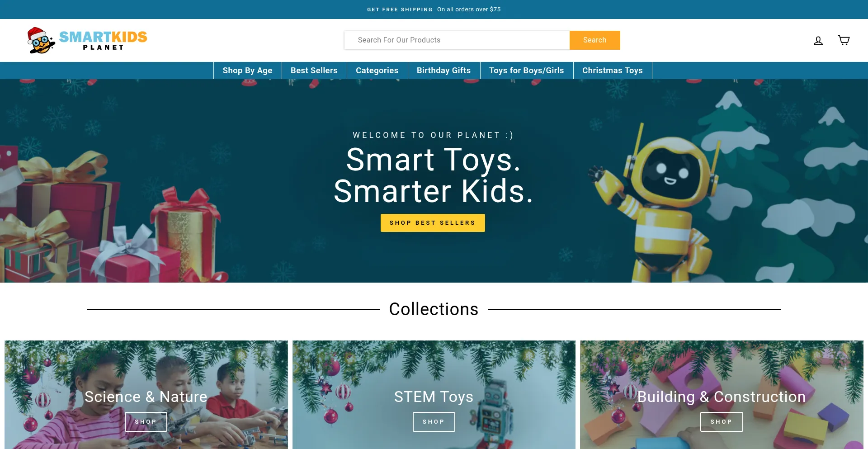This screenshot has height=449, width=868.
Task: Click the Search button
Action: 594,40
